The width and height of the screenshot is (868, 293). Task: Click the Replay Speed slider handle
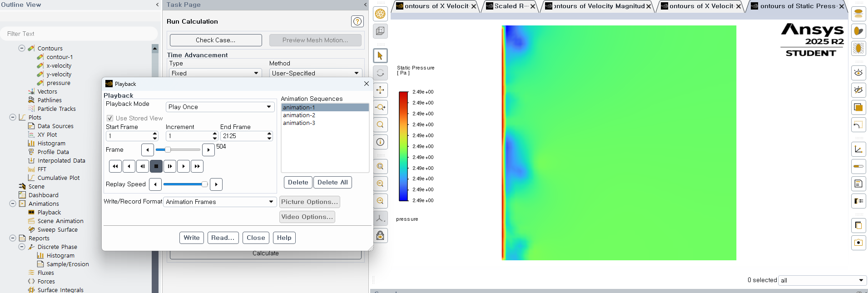click(x=204, y=184)
